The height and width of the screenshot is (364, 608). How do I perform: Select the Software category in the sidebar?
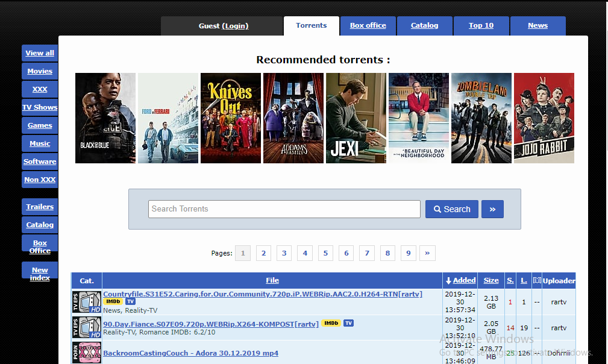[x=40, y=162]
